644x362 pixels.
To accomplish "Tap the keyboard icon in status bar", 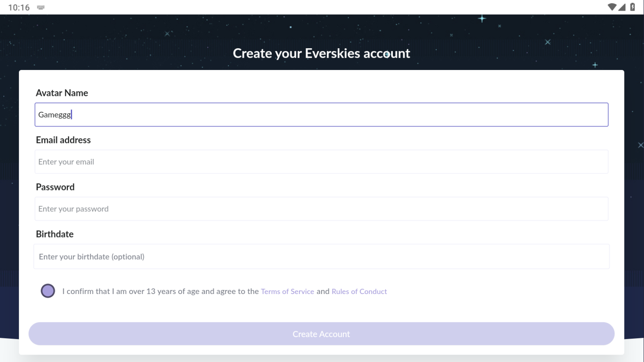I will point(41,8).
